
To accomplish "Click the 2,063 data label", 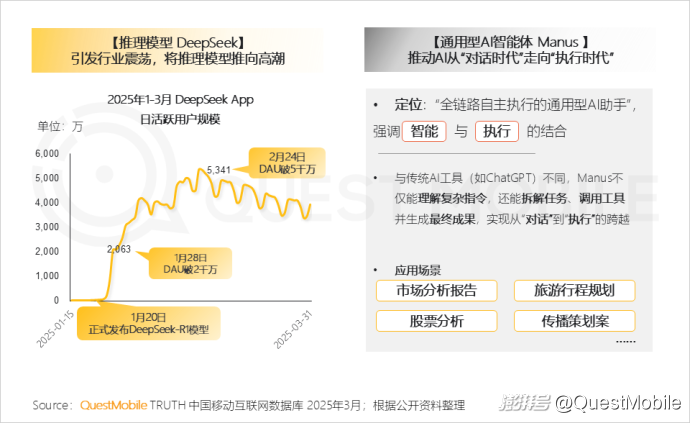I will 119,249.
